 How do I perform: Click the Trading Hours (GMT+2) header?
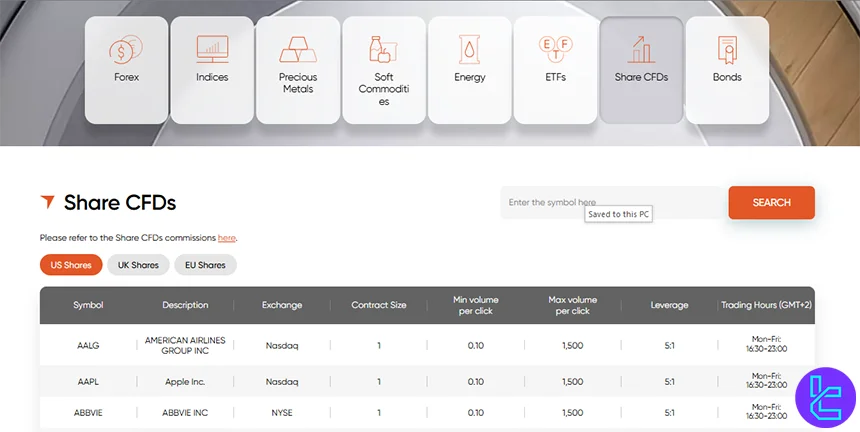[766, 305]
